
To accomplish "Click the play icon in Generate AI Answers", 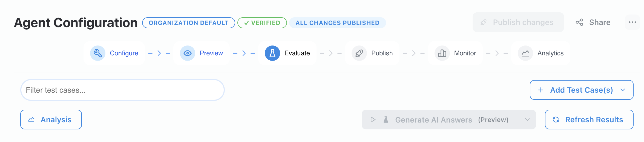I will pos(373,120).
